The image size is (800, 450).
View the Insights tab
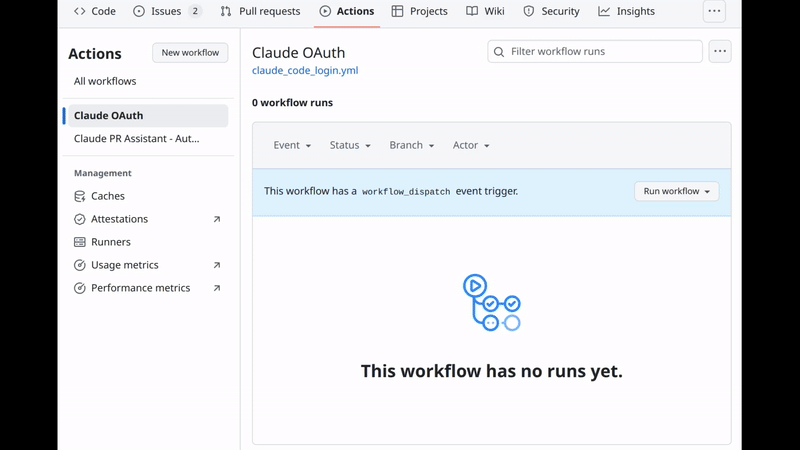626,11
